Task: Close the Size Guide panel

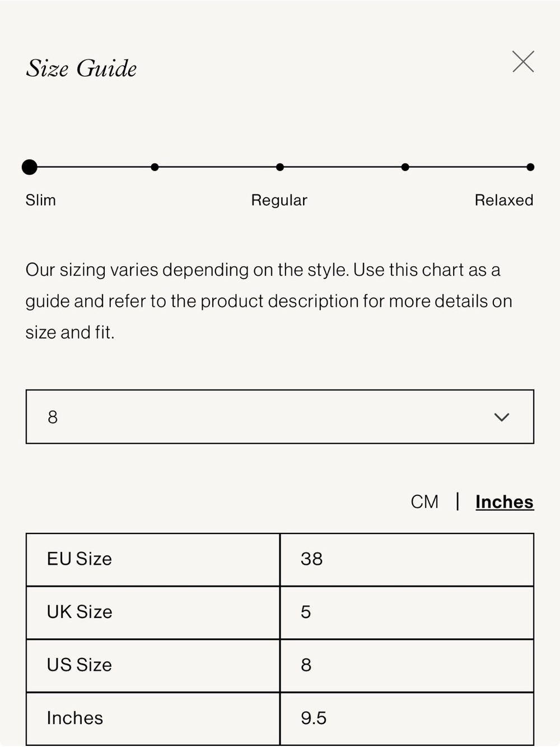Action: coord(523,62)
